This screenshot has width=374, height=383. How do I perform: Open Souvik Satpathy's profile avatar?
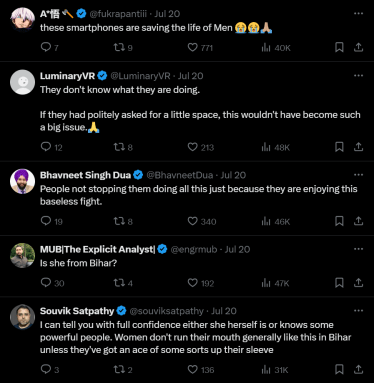pyautogui.click(x=22, y=317)
